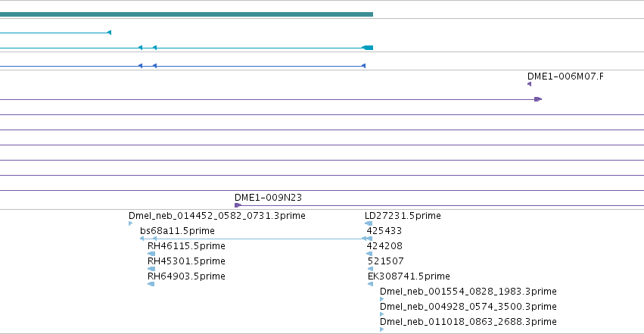Select the thick cyan exon block at transcript end

click(x=368, y=48)
